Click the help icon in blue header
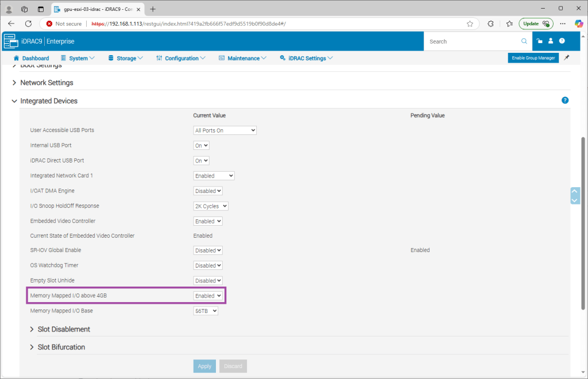This screenshot has width=588, height=379. click(562, 41)
